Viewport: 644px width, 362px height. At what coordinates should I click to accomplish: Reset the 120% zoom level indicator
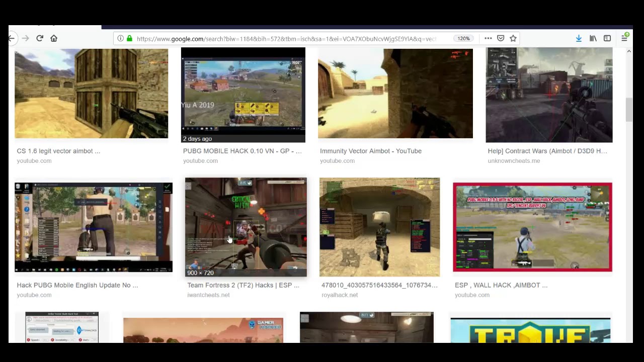pyautogui.click(x=463, y=39)
